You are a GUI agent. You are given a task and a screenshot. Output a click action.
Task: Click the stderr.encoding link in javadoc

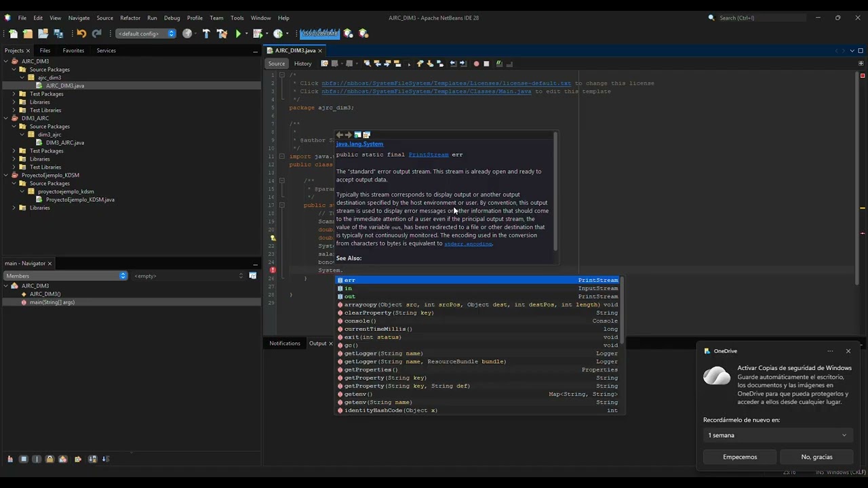(468, 243)
